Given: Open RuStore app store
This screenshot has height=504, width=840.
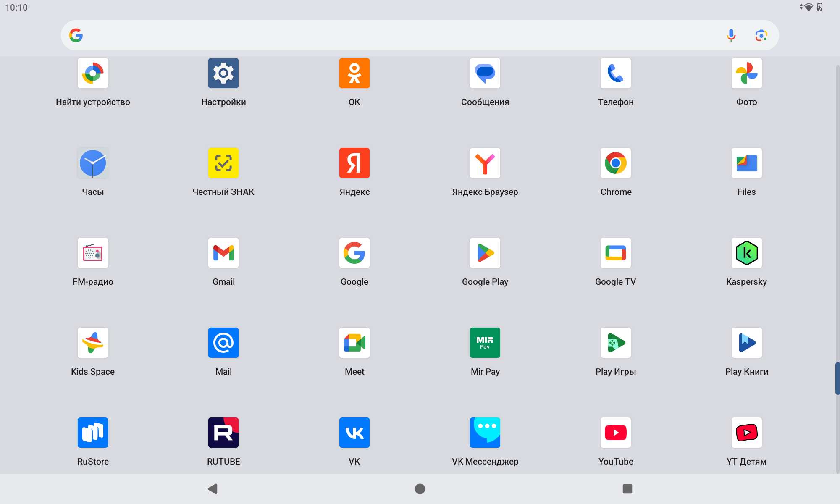Looking at the screenshot, I should (x=93, y=433).
